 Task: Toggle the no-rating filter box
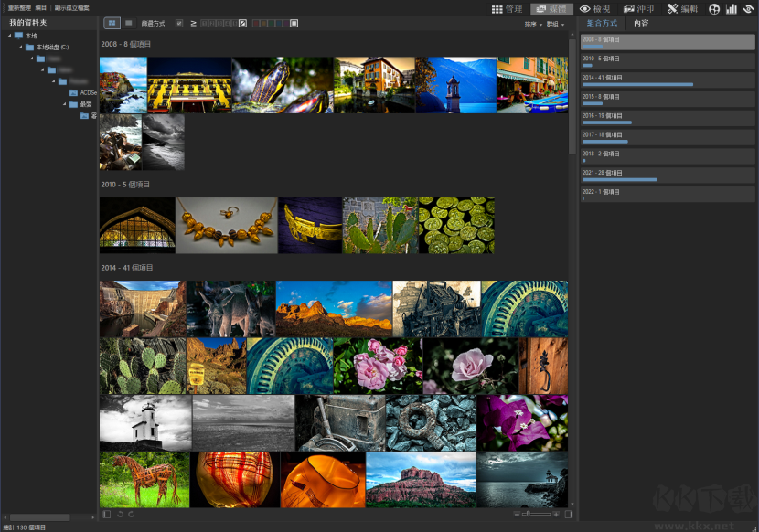pos(242,23)
